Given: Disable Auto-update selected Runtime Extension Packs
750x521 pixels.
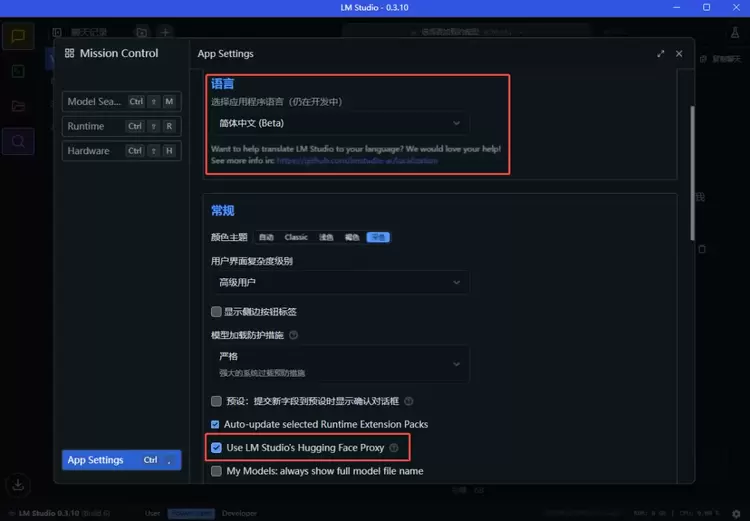Looking at the screenshot, I should pyautogui.click(x=216, y=424).
